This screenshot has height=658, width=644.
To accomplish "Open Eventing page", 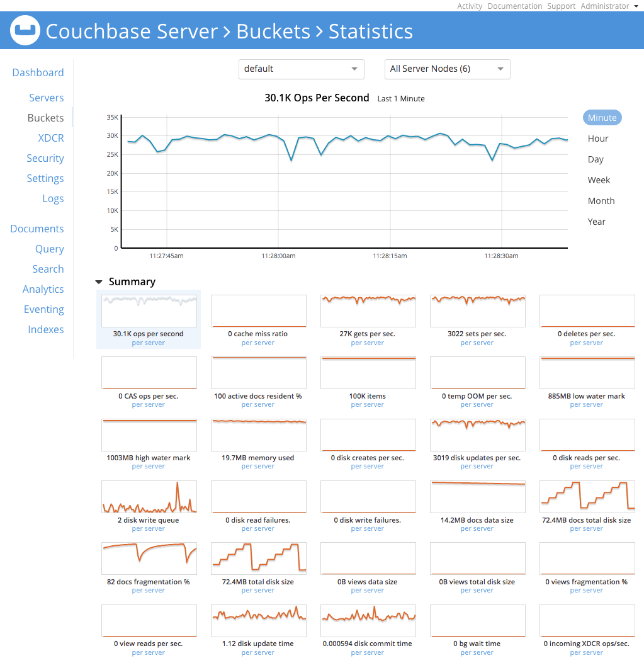I will click(x=43, y=309).
